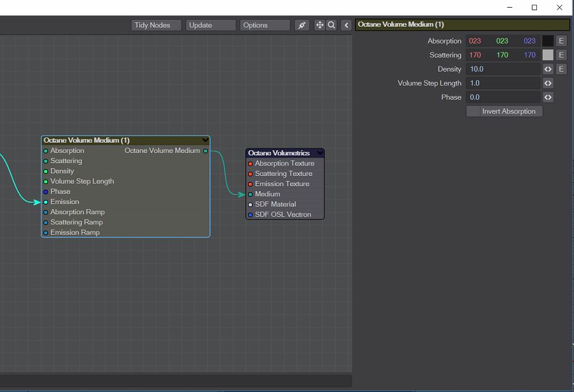Collapse the Octane Volumetrics node
The image size is (574, 392).
coord(320,153)
